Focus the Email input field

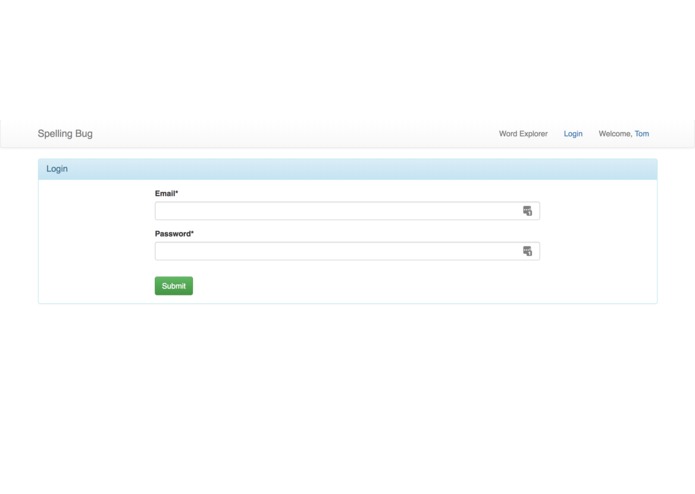(347, 211)
